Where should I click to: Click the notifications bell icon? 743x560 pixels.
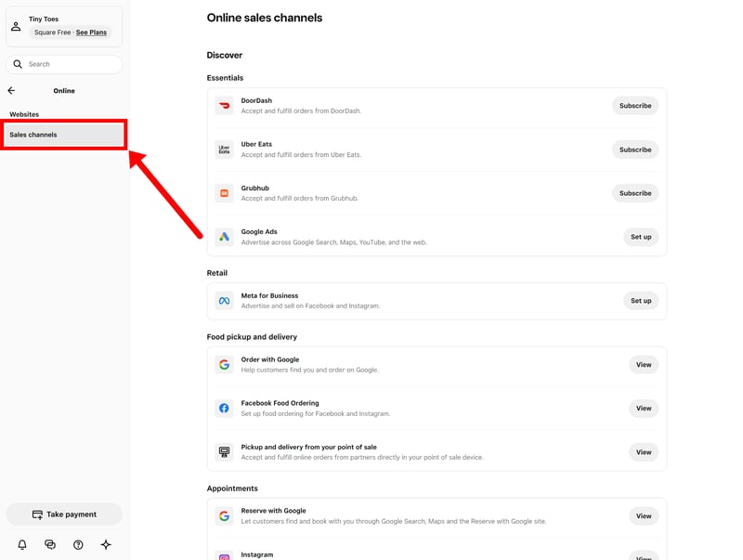click(x=22, y=545)
